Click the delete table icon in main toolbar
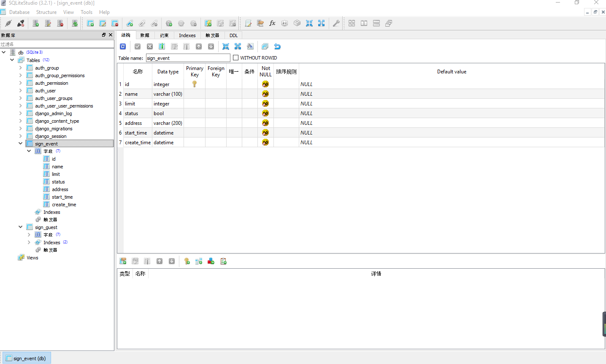This screenshot has width=606, height=364. pos(115,23)
